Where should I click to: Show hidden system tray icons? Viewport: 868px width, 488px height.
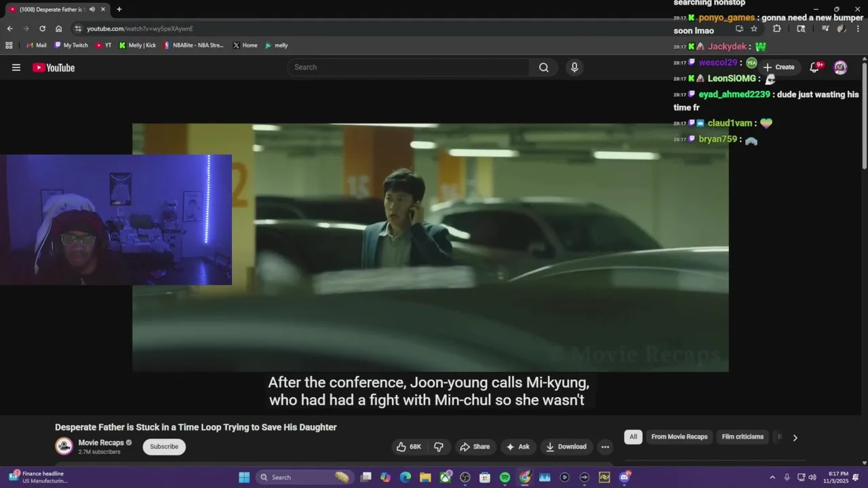[772, 477]
